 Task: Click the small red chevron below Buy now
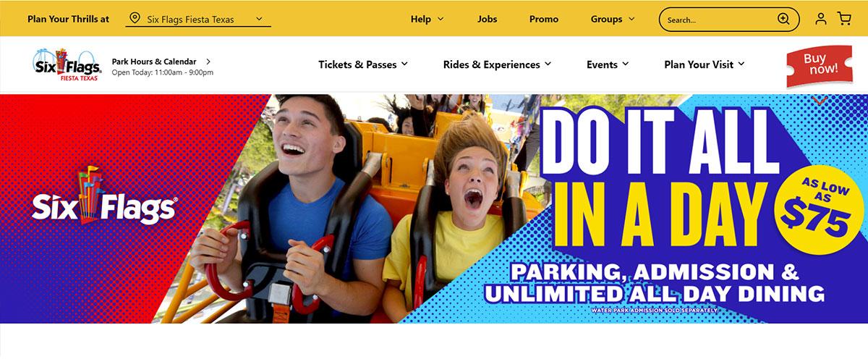(820, 101)
